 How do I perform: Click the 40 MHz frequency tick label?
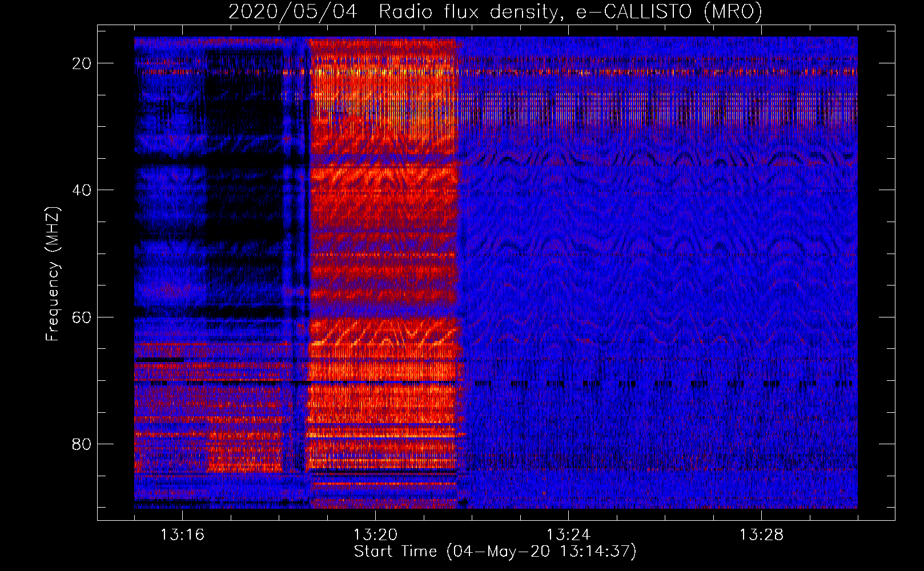tap(82, 190)
